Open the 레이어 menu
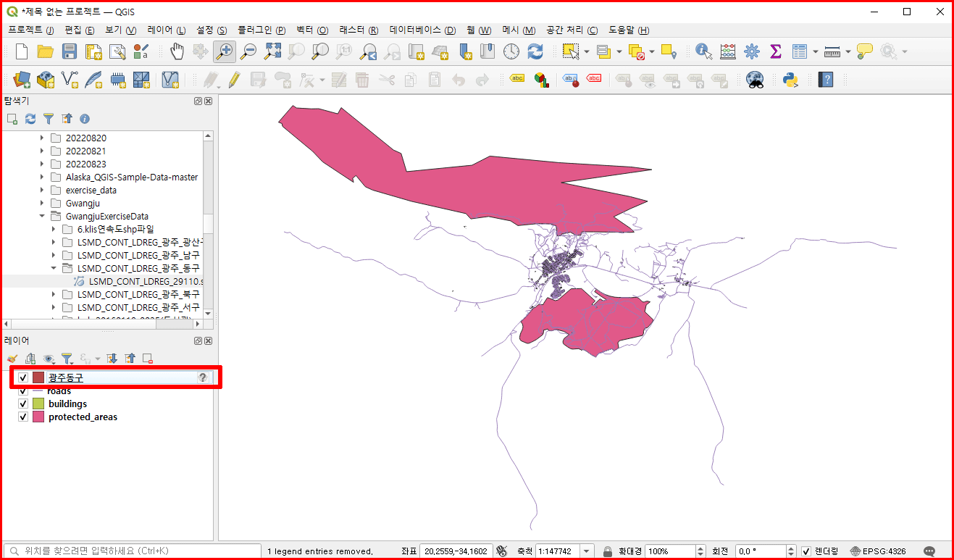The width and height of the screenshot is (954, 560). click(166, 30)
